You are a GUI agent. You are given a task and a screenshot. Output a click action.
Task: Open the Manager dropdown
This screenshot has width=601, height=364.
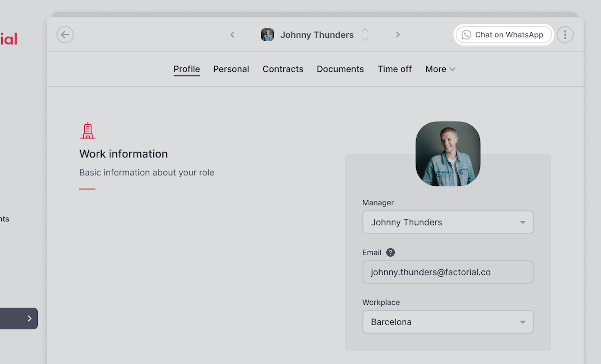pyautogui.click(x=448, y=222)
